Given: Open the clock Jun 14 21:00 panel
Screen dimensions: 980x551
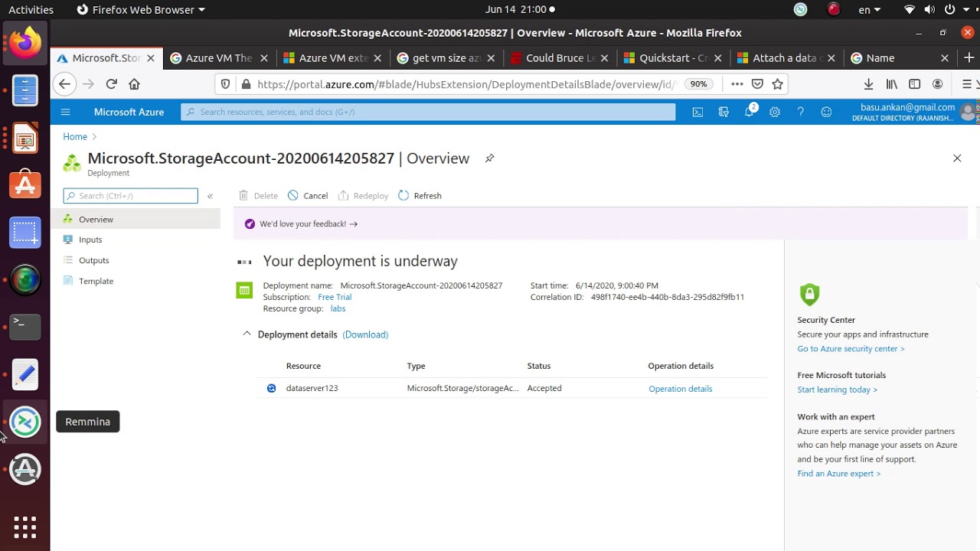Looking at the screenshot, I should pyautogui.click(x=520, y=10).
